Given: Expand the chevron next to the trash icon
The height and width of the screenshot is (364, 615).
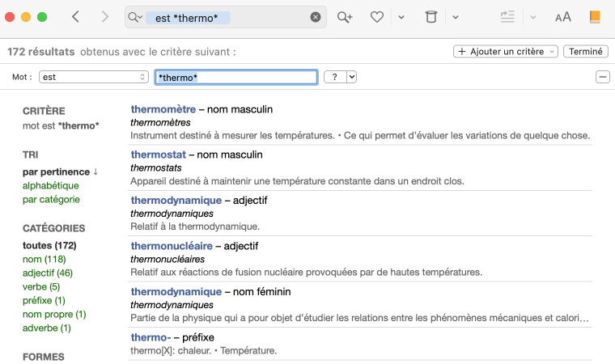Looking at the screenshot, I should tap(456, 17).
